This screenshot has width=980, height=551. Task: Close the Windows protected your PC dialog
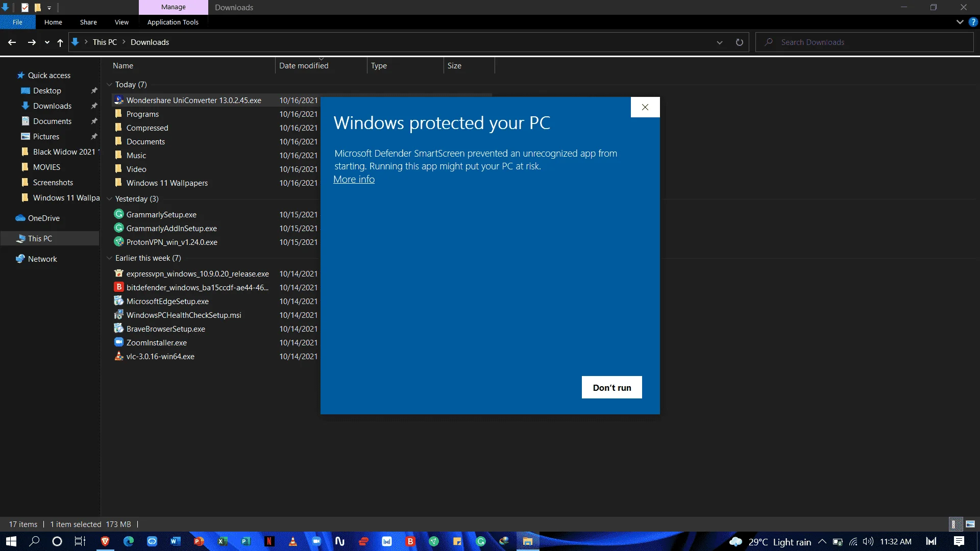tap(645, 107)
